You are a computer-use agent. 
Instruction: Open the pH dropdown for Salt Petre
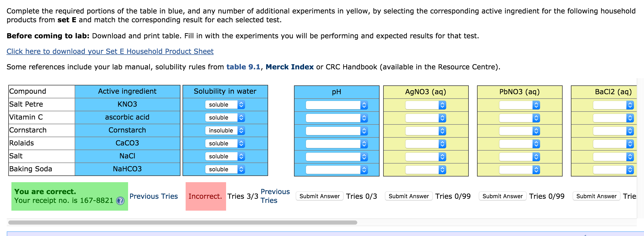point(337,105)
